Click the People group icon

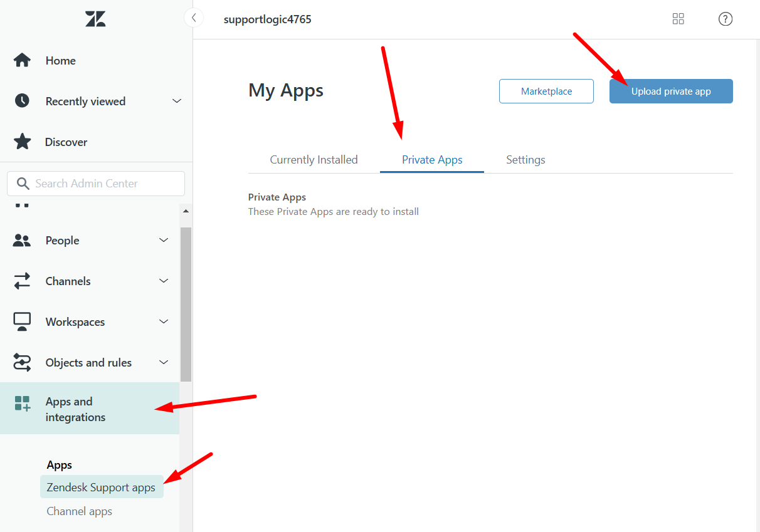(22, 240)
